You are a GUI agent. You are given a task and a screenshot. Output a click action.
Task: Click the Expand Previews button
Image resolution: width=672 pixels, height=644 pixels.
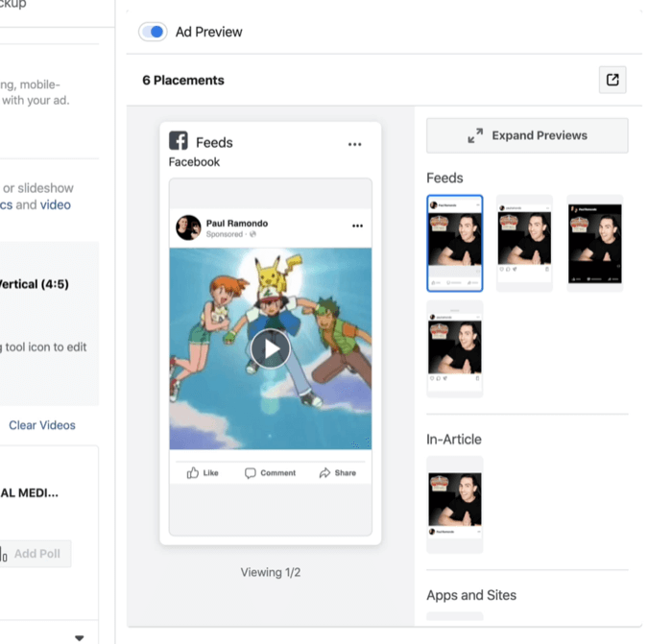[527, 135]
